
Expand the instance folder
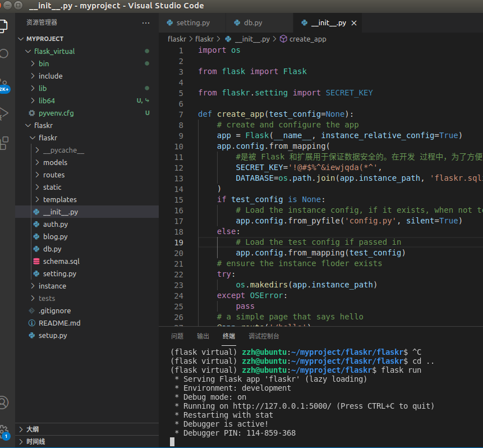click(33, 286)
